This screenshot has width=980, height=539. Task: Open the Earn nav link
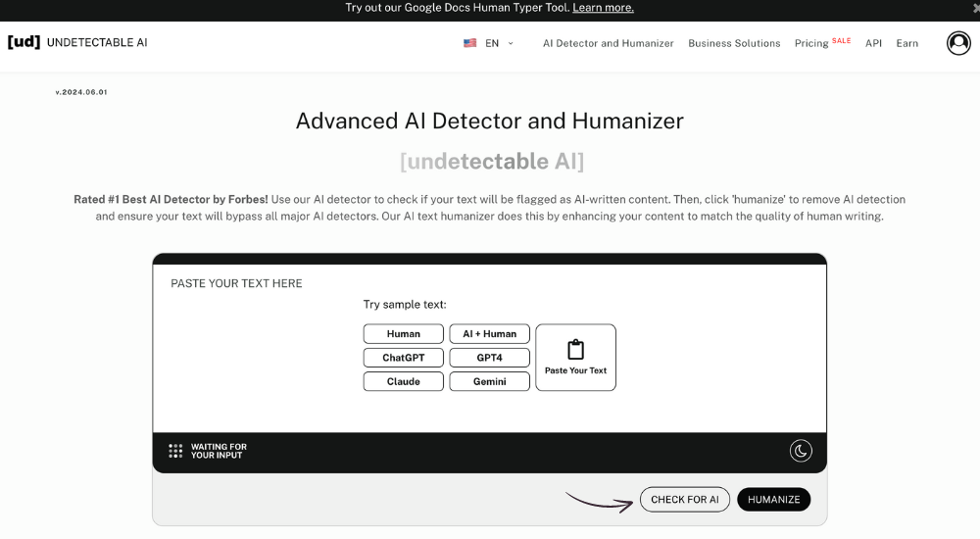click(x=906, y=43)
